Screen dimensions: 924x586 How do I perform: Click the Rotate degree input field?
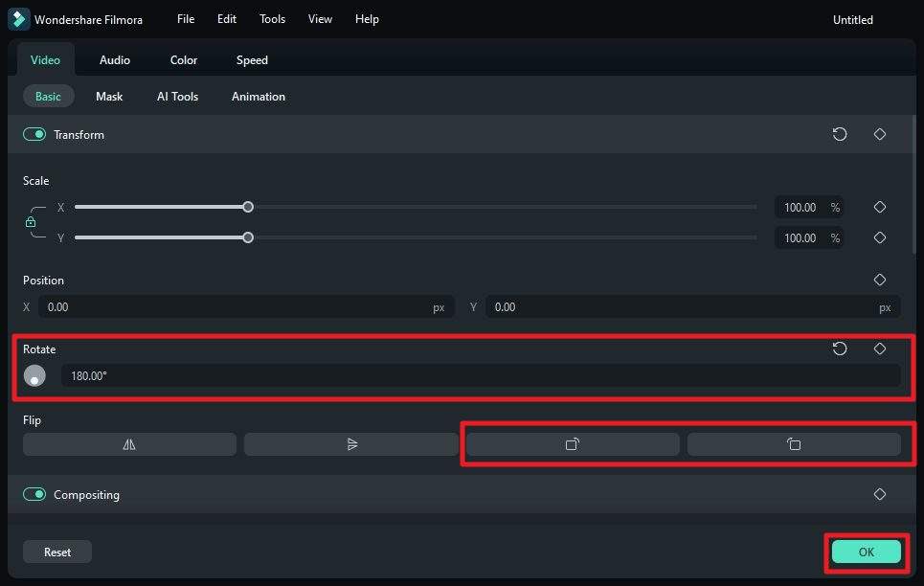click(481, 375)
